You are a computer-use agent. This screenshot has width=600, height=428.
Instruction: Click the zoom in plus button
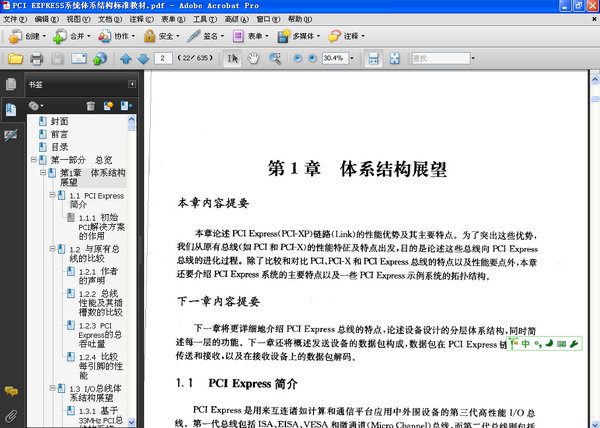tap(313, 58)
